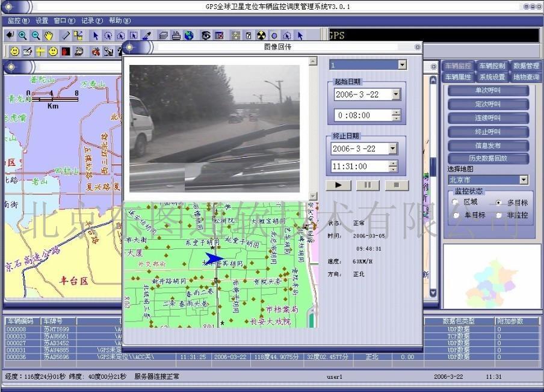Select the eyedropper tool icon

tap(147, 35)
